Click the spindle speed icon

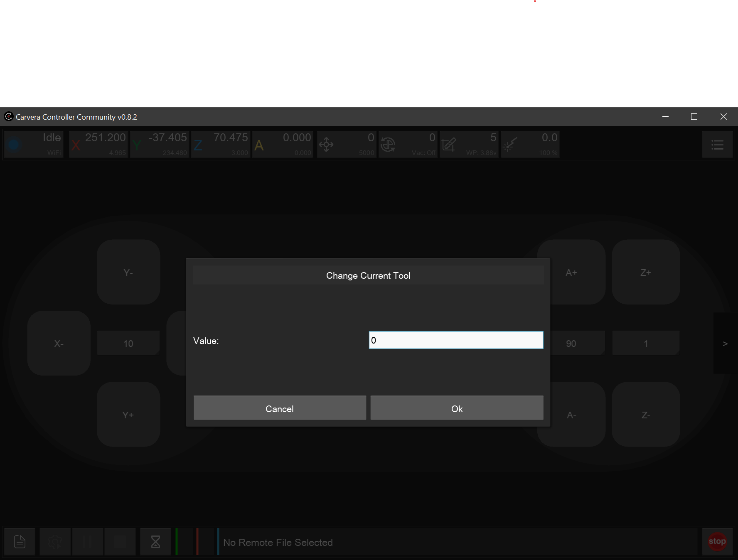click(x=388, y=145)
